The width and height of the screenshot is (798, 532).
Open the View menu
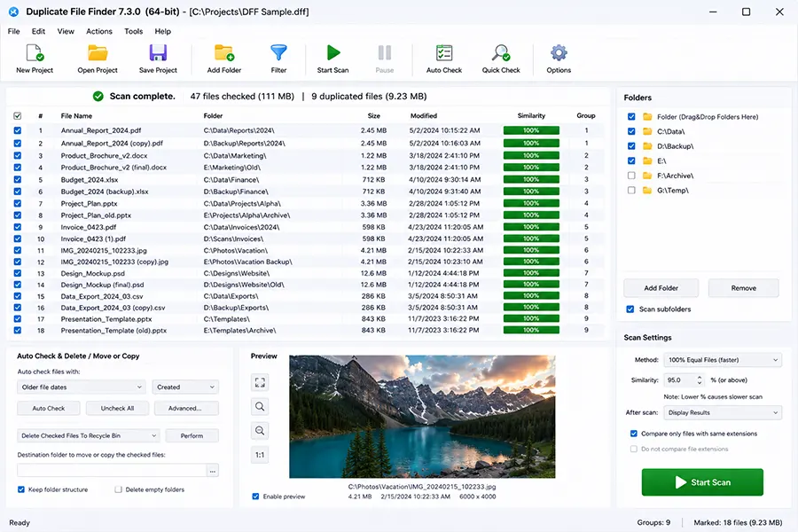click(x=66, y=31)
